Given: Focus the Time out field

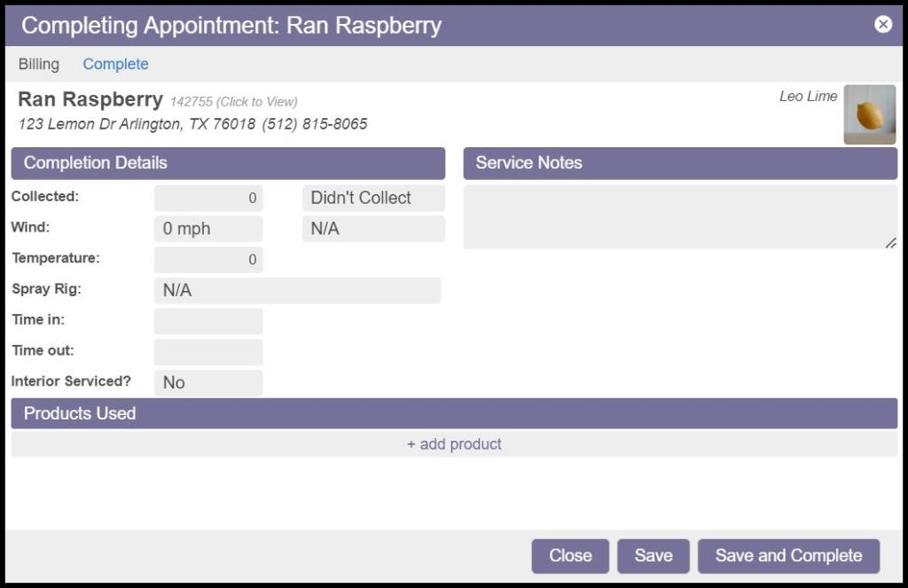Looking at the screenshot, I should coord(208,352).
